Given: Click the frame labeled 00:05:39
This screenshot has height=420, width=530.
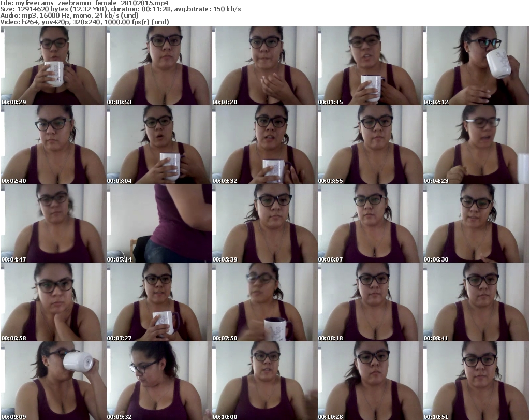Looking at the screenshot, I should pyautogui.click(x=264, y=224).
